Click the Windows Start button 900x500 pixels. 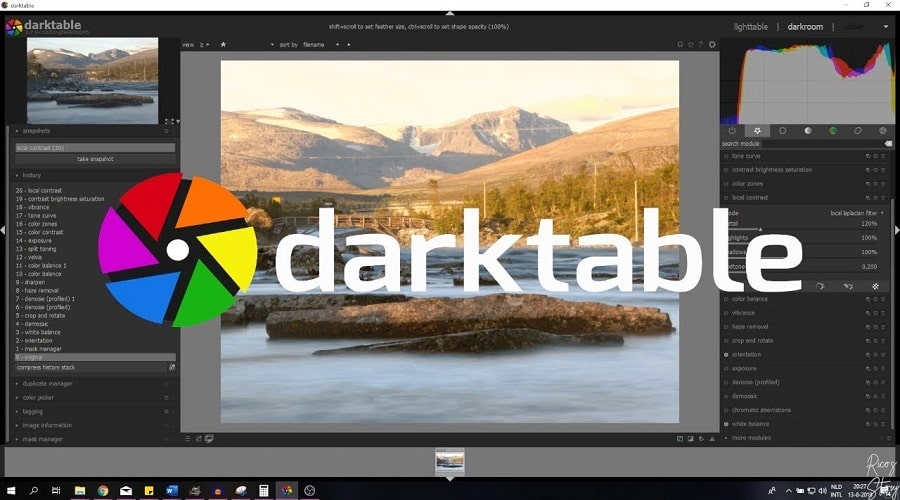point(11,490)
